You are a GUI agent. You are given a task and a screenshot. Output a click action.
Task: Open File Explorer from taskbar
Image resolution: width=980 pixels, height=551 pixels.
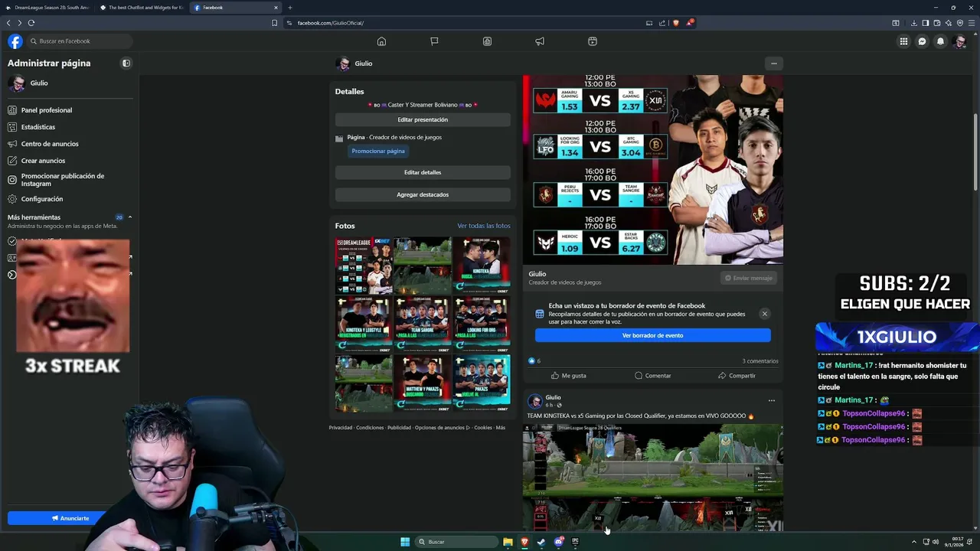tap(508, 542)
